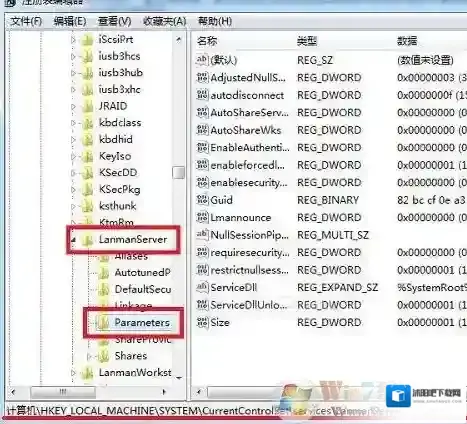Viewport: 467px width, 424px height.
Task: Expand the kbdhid tree node
Action: pyautogui.click(x=73, y=140)
